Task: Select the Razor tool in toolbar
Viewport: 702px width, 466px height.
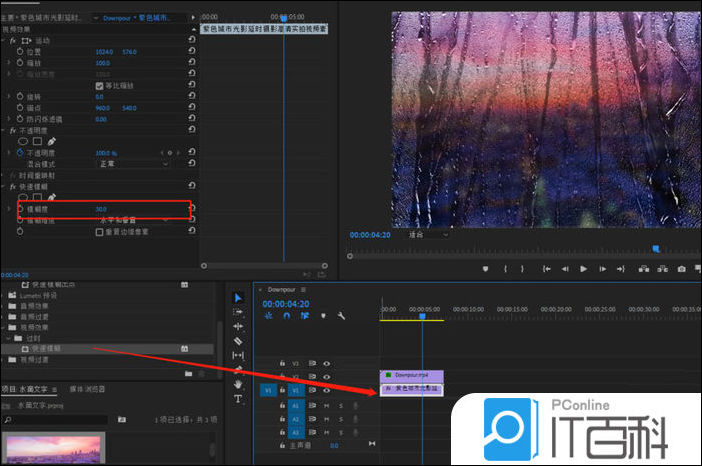Action: pos(238,341)
